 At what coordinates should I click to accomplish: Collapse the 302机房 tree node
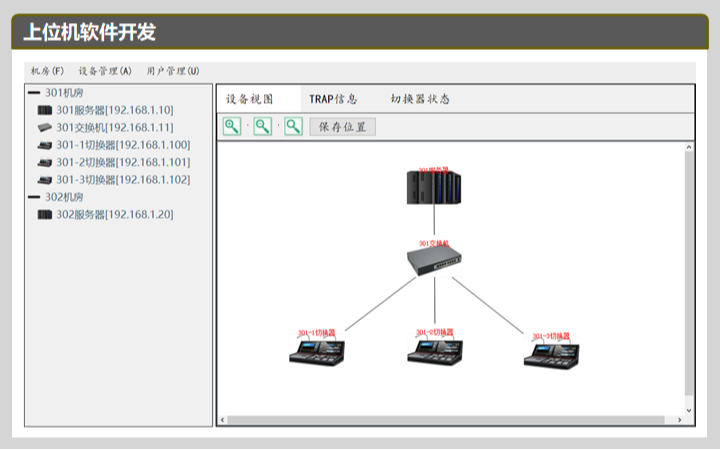(34, 197)
